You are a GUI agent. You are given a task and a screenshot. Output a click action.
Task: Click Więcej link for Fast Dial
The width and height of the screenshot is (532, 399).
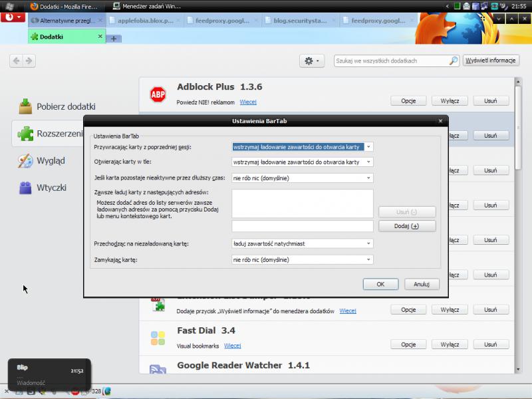point(232,346)
